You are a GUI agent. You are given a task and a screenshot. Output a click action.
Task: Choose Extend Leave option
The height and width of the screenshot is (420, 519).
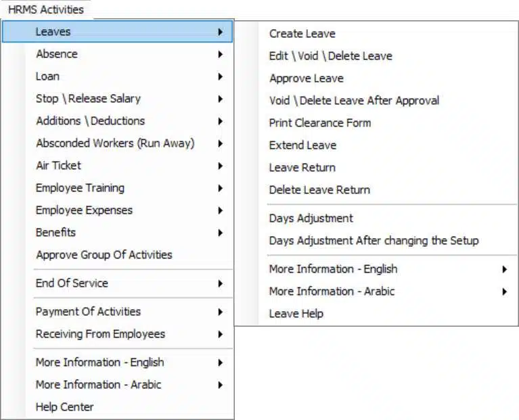point(303,145)
